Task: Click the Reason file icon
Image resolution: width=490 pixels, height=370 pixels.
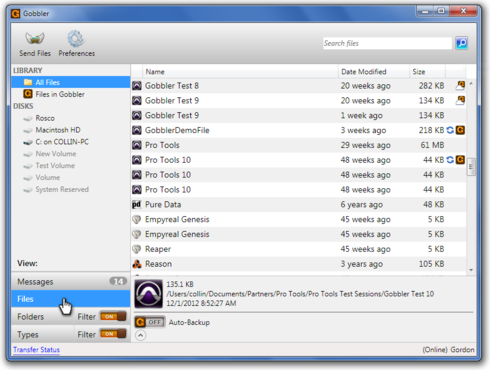Action: pos(137,264)
